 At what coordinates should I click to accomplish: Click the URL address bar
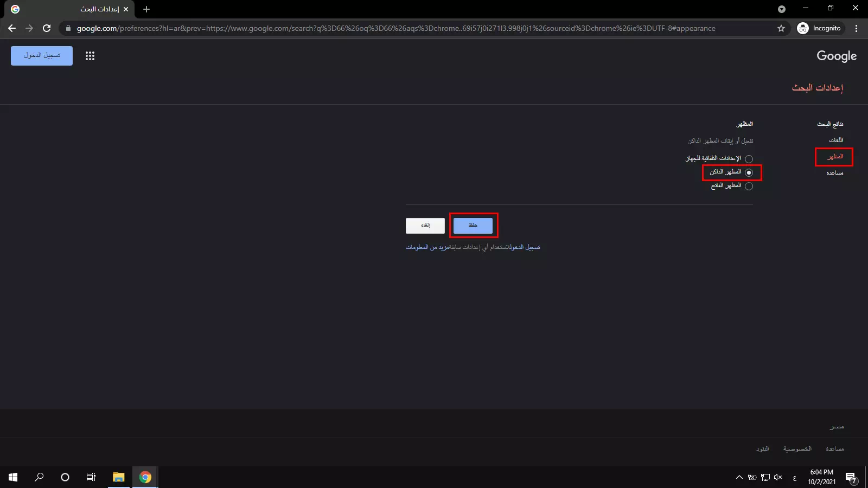pyautogui.click(x=396, y=28)
